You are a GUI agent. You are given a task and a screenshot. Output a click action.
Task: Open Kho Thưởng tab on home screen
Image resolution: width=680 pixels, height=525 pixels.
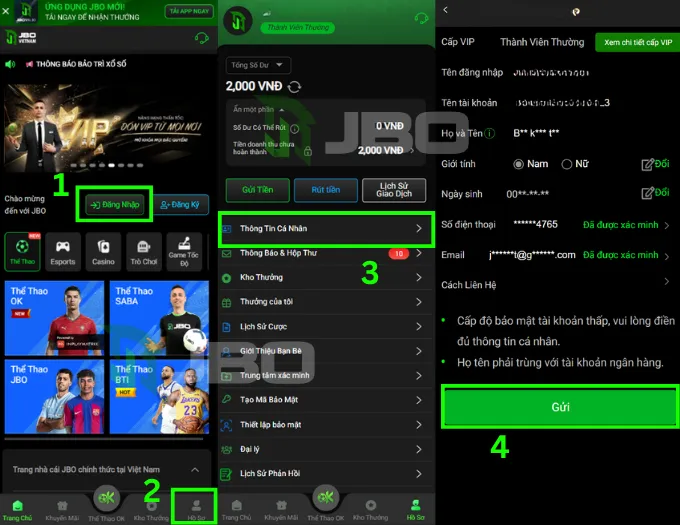(151, 510)
